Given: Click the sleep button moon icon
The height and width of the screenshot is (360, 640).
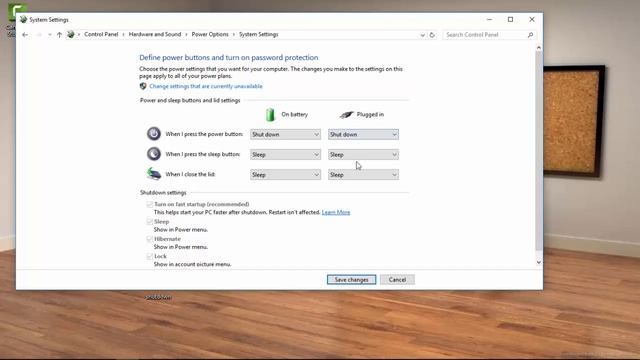Looking at the screenshot, I should [x=153, y=153].
